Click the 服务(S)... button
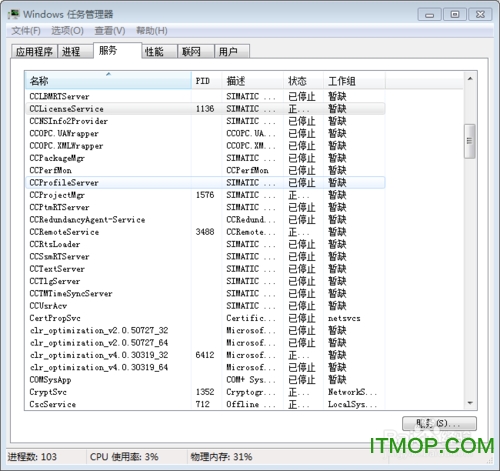 pyautogui.click(x=439, y=423)
